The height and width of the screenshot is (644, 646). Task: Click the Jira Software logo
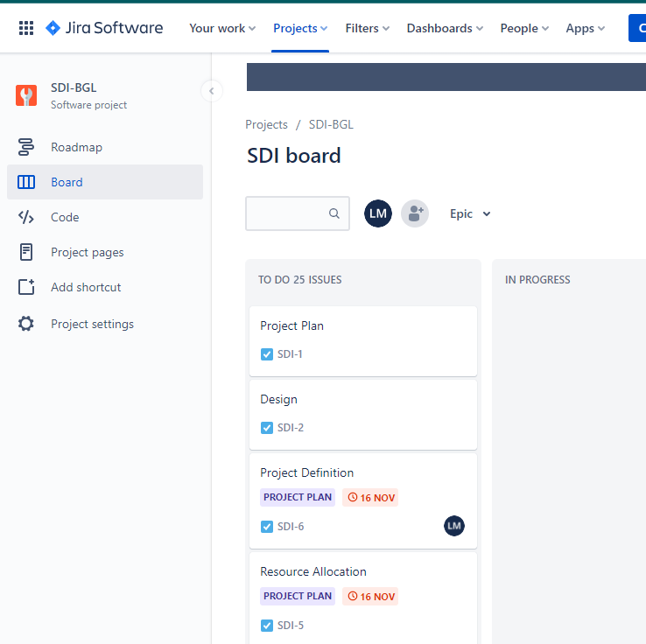[104, 28]
